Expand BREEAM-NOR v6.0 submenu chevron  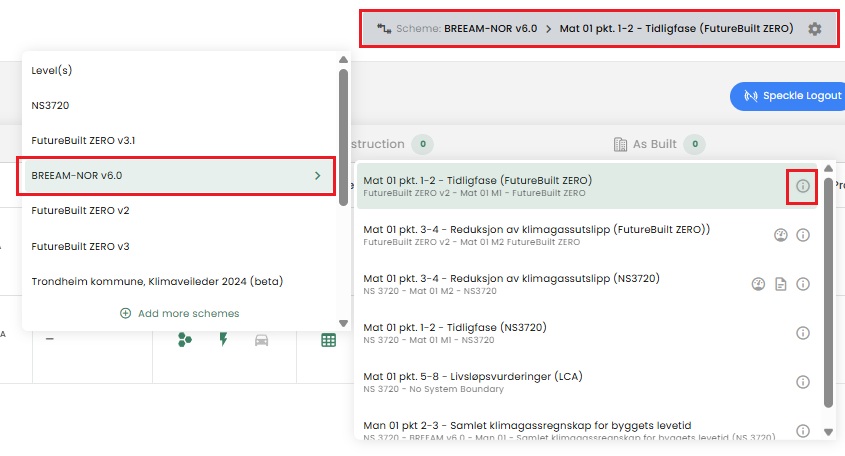point(317,176)
